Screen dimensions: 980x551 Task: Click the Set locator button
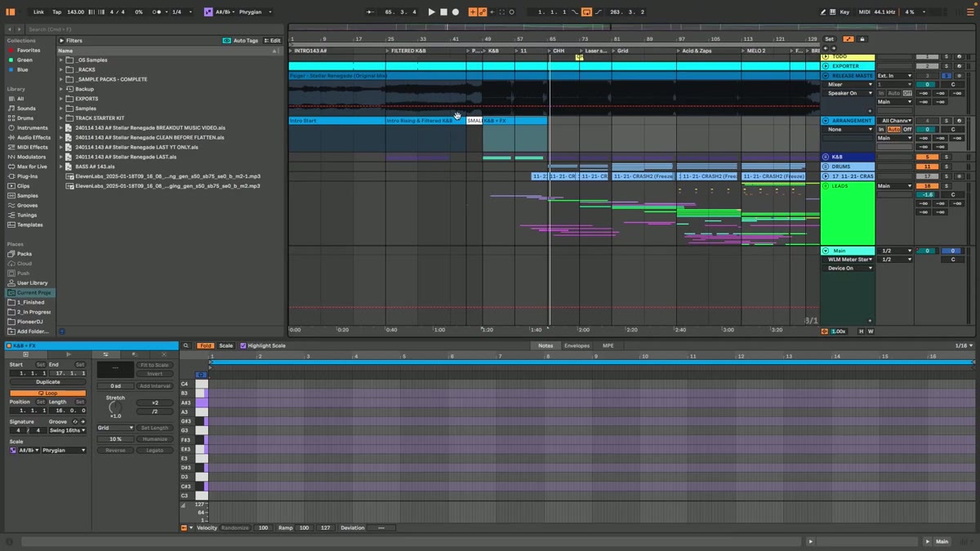[x=830, y=39]
